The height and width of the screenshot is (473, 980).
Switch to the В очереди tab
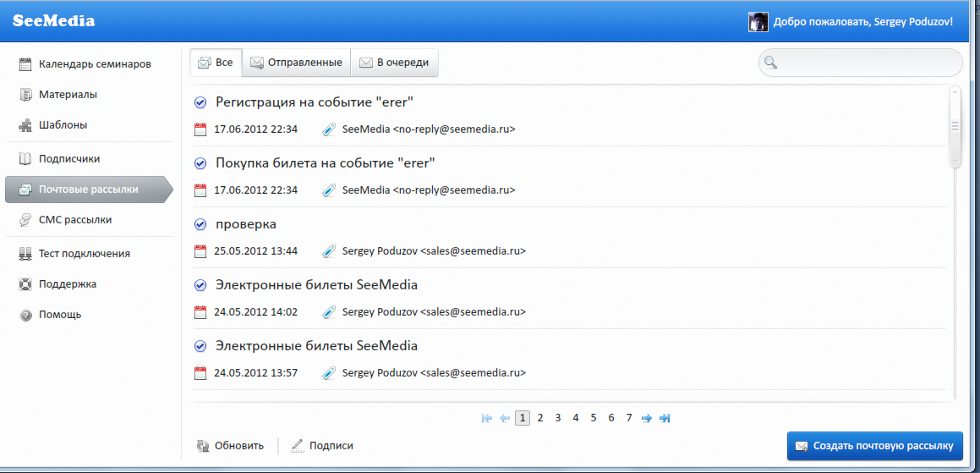[394, 63]
